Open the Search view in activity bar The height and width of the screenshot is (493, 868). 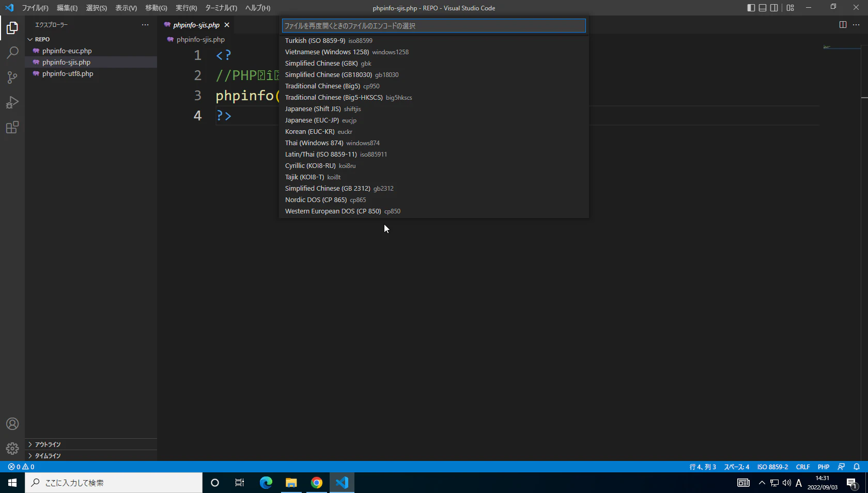coord(12,52)
